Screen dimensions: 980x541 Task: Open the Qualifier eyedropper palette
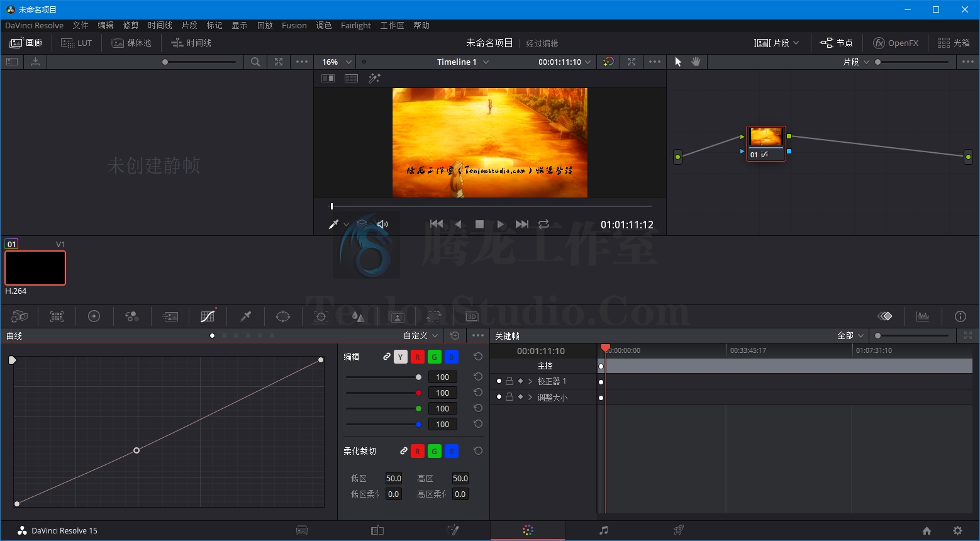245,316
